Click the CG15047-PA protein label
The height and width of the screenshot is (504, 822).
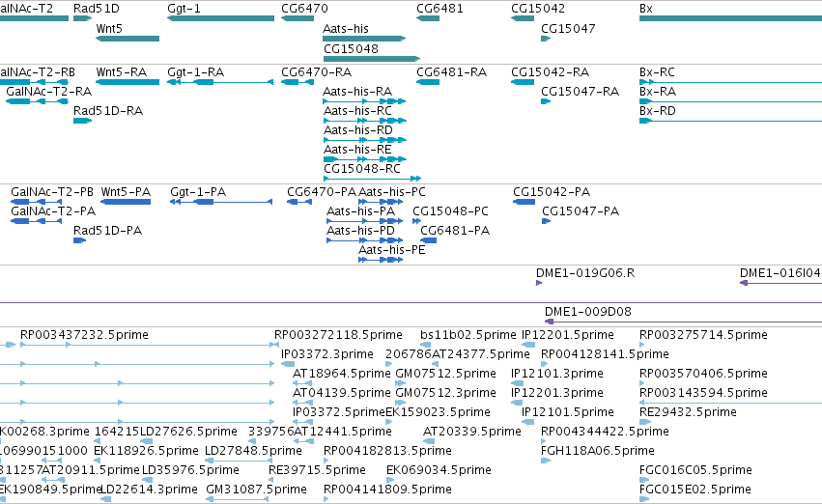point(581,211)
